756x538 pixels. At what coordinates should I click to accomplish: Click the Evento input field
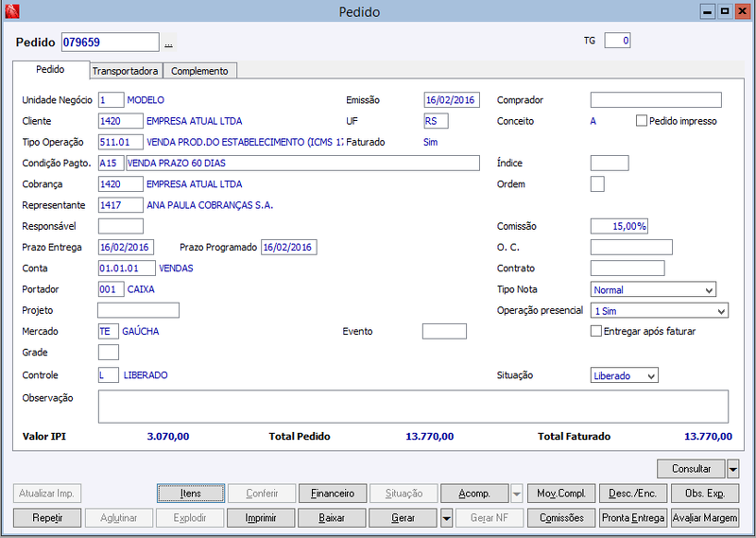point(444,332)
